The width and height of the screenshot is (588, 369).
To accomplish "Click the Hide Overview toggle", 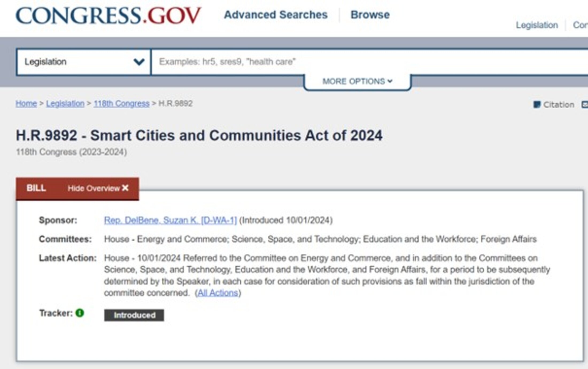I will (94, 188).
